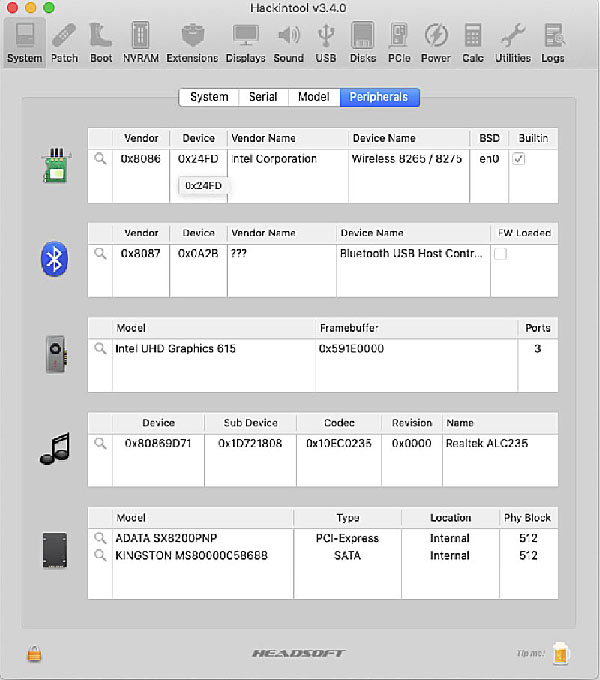The height and width of the screenshot is (680, 600).
Task: Open the NVRAM section icon
Action: pyautogui.click(x=140, y=42)
